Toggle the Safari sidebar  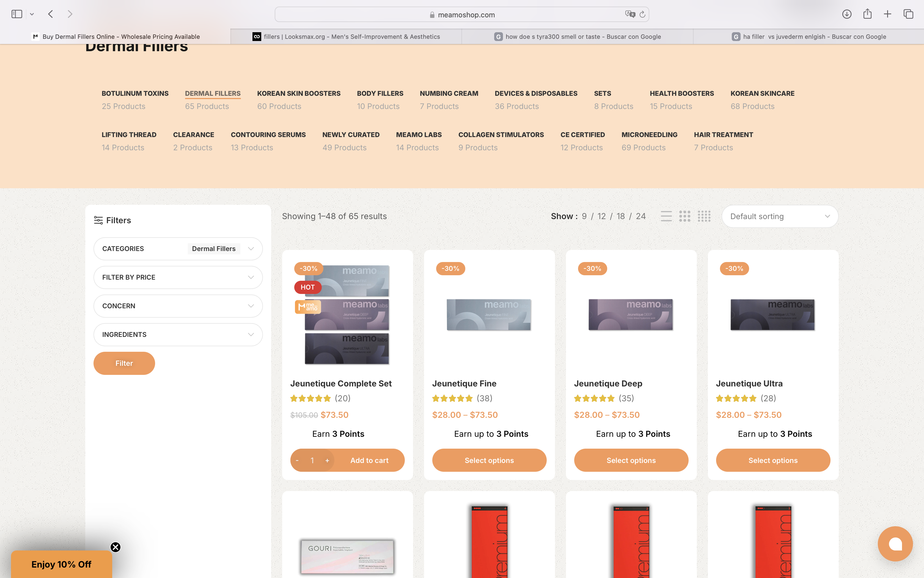(17, 14)
